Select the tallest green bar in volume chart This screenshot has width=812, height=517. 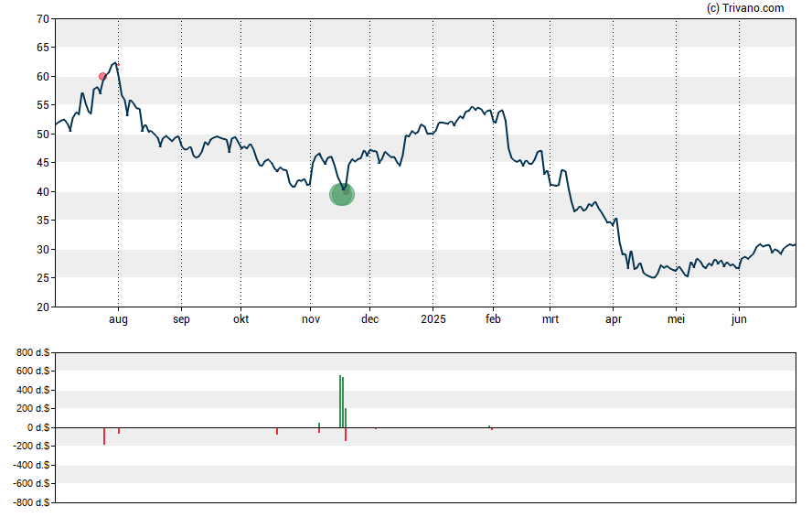click(340, 402)
